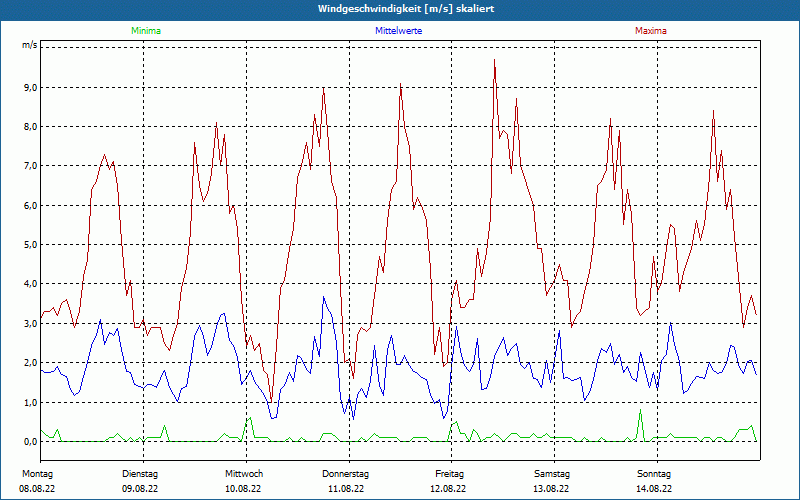Click the date '12.08.22'
The image size is (800, 500).
click(448, 489)
